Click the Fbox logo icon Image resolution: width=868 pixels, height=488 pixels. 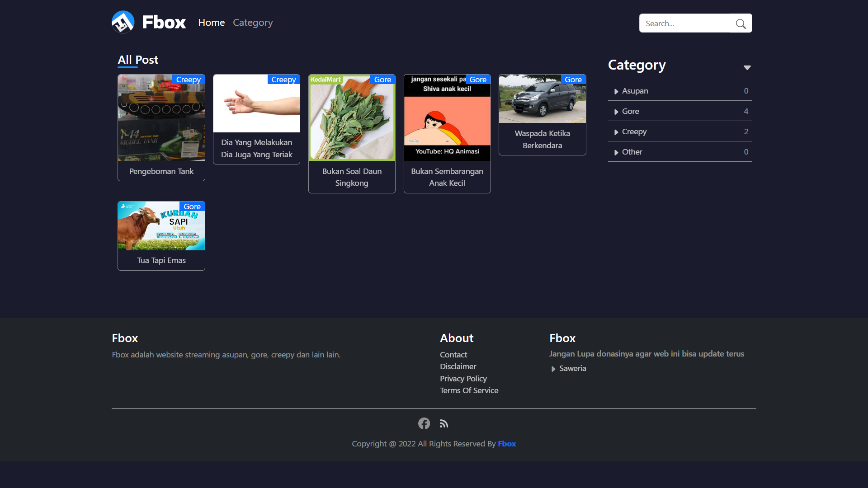coord(123,22)
